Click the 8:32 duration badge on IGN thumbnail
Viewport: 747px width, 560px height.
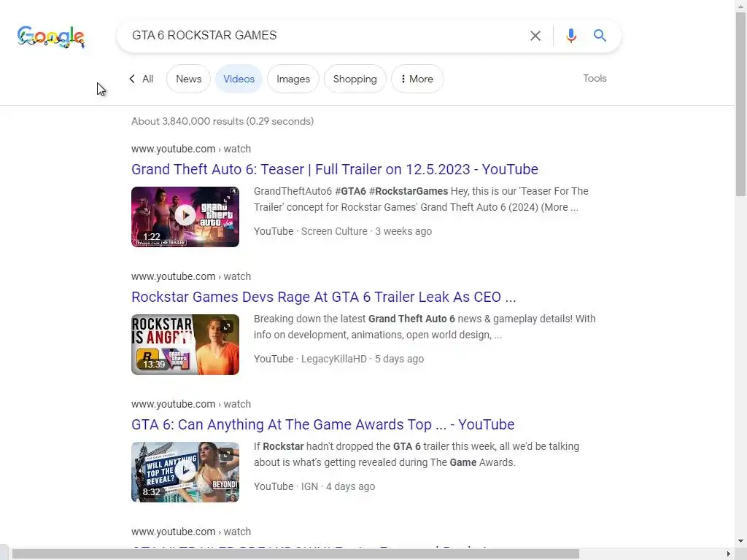click(x=152, y=492)
